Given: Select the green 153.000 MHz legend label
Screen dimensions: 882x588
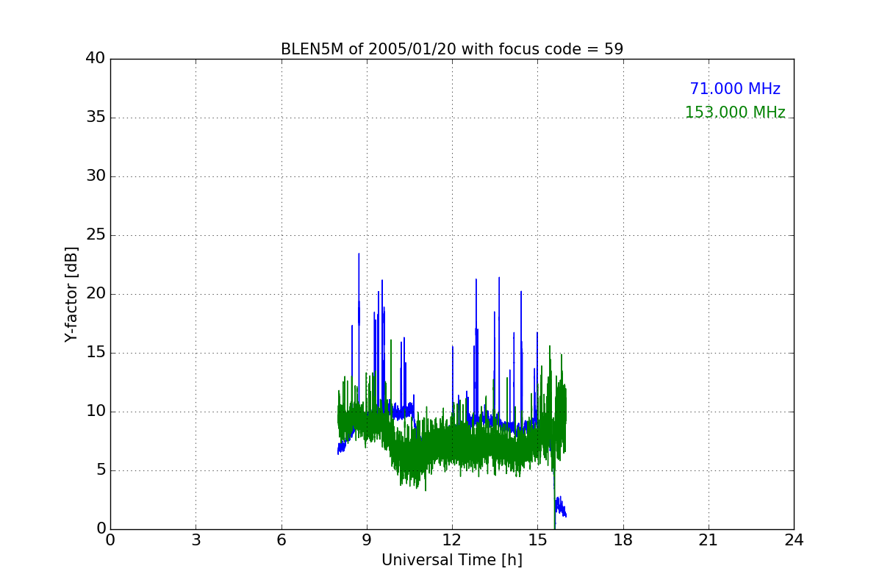Looking at the screenshot, I should (734, 112).
